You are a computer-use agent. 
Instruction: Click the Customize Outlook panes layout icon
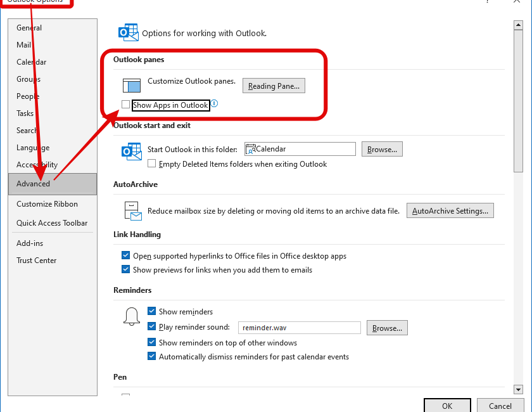click(x=131, y=86)
